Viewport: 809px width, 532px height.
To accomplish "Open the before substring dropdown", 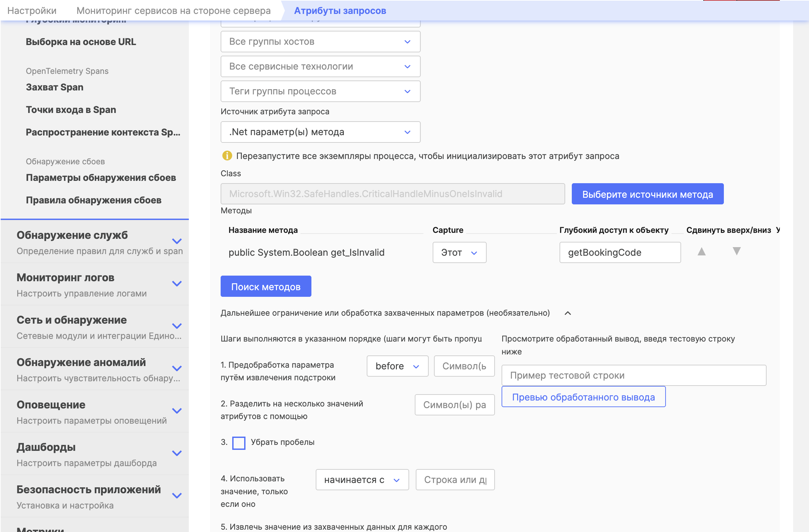I will coord(397,366).
